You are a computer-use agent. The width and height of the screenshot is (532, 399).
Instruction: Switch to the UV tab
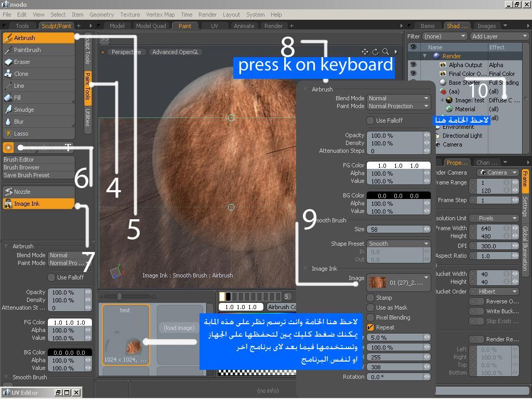pos(215,26)
